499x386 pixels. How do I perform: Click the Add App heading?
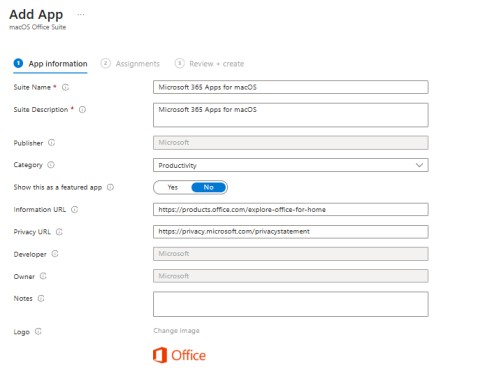click(36, 15)
